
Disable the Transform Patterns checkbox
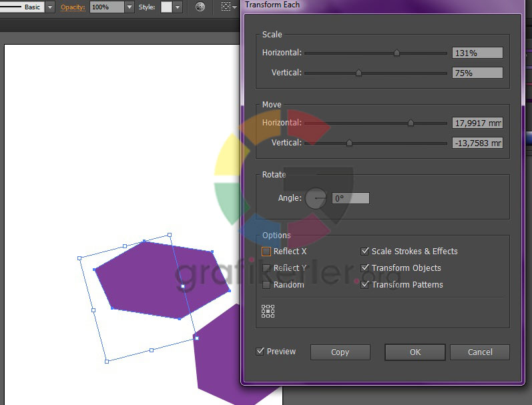[365, 285]
